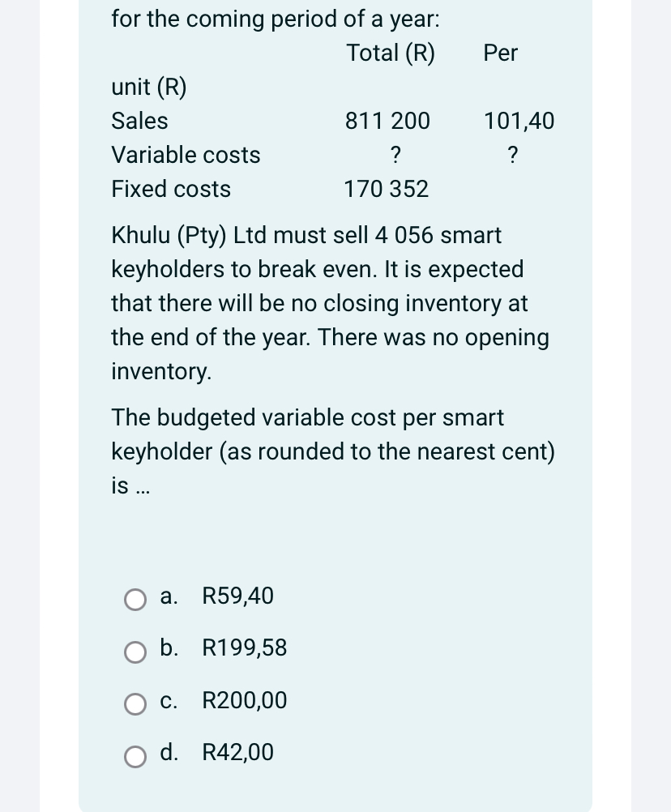This screenshot has height=812, width=671.
Task: Click the Khulu (Pty) Ltd paragraph text
Action: (x=331, y=303)
